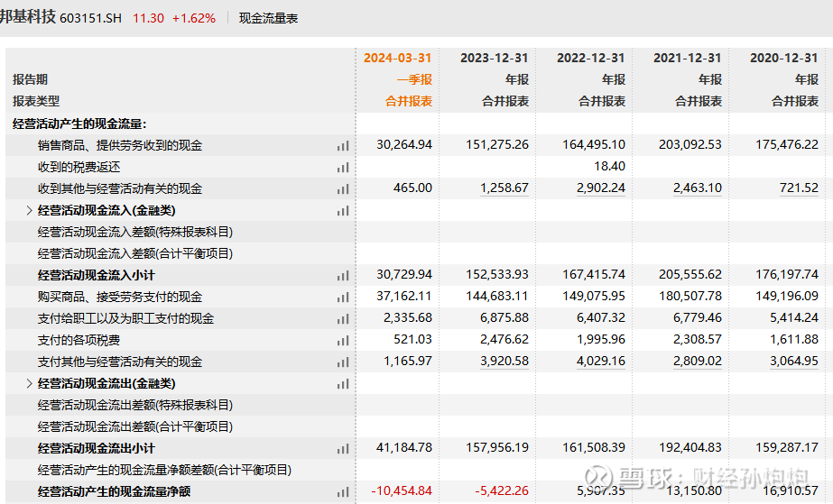Click chart icon for 购买商品、接受劳务支付的现金

coord(343,297)
